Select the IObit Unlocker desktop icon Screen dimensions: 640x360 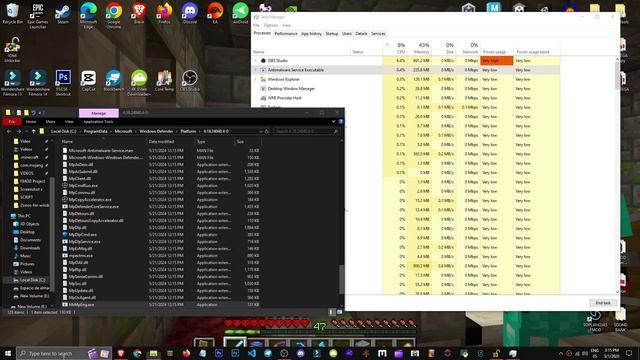[12, 50]
